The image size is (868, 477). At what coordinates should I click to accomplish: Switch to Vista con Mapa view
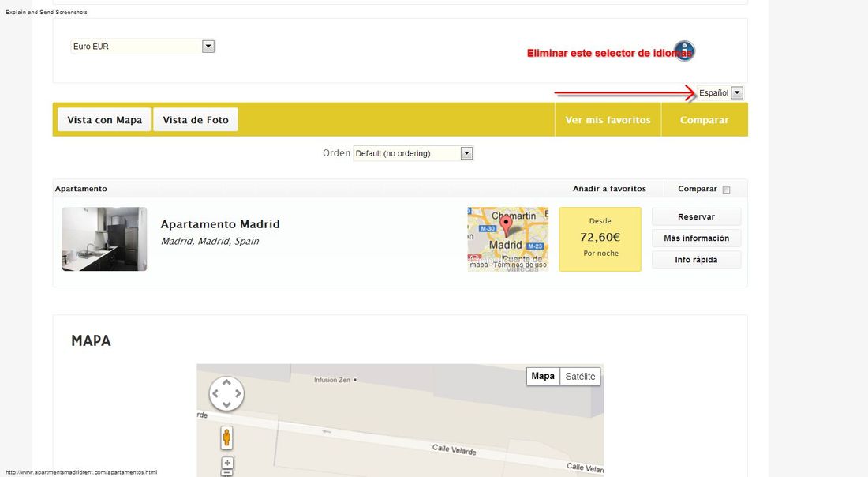(x=104, y=120)
